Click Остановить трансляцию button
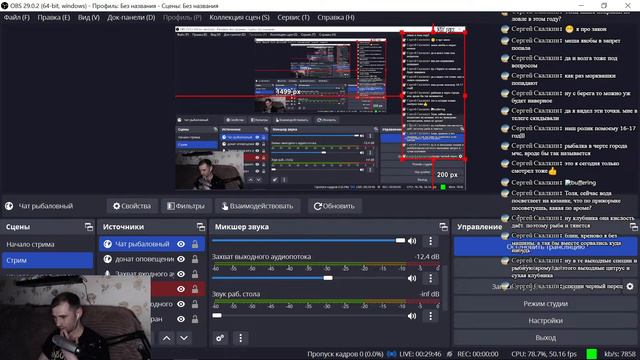 point(546,247)
